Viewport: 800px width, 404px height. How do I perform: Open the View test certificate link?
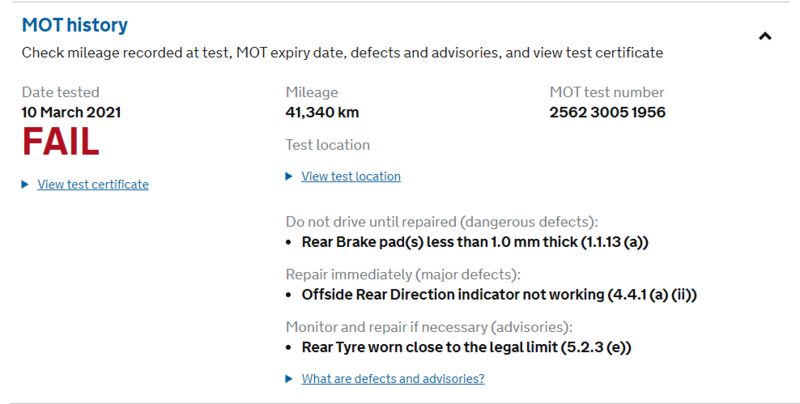93,184
